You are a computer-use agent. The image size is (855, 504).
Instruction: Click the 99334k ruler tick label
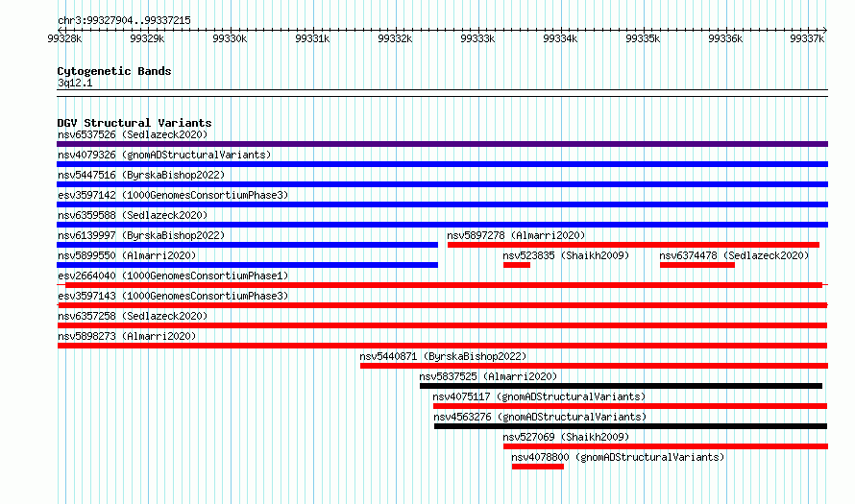(560, 38)
